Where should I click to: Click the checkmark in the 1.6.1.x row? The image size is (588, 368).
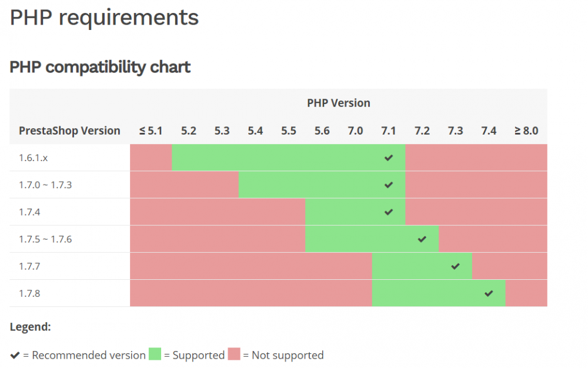388,158
